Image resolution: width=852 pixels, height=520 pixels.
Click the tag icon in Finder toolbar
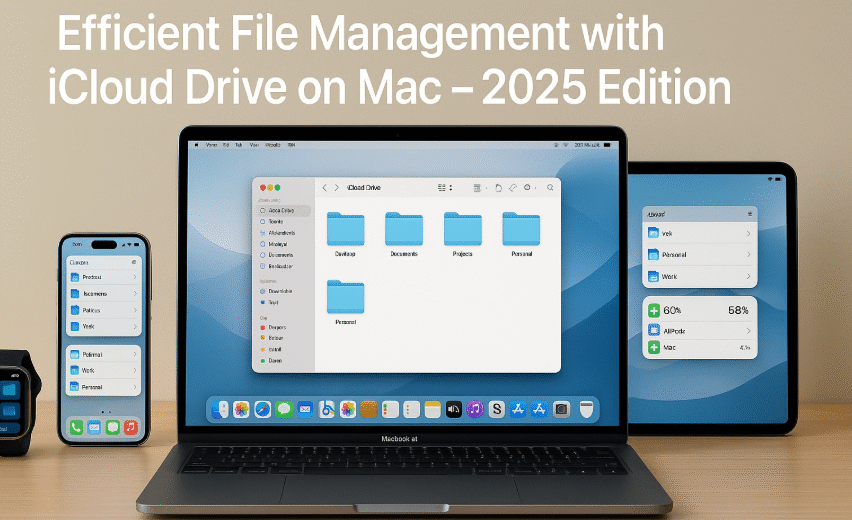512,187
